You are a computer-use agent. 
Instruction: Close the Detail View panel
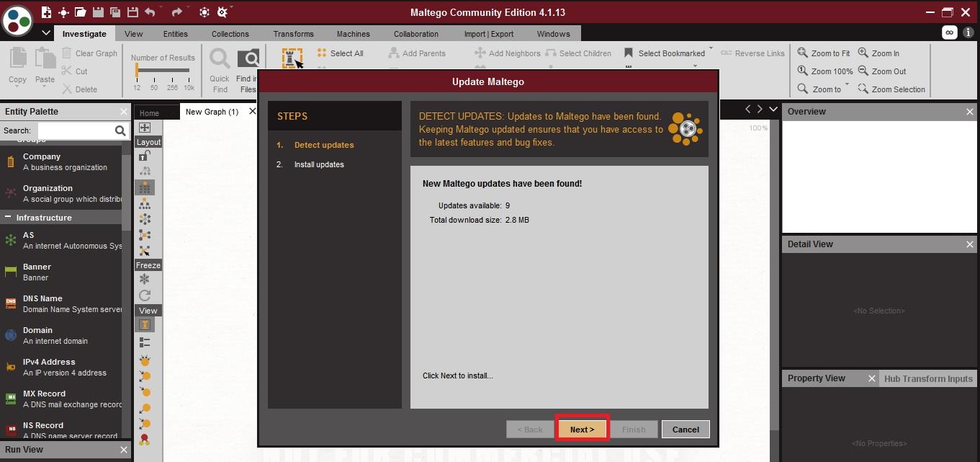(x=970, y=244)
